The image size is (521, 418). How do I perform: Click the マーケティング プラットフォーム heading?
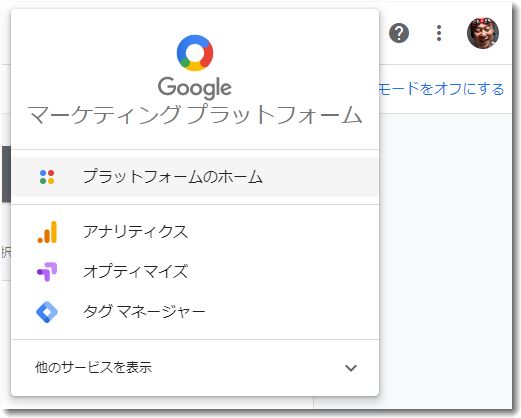[195, 115]
